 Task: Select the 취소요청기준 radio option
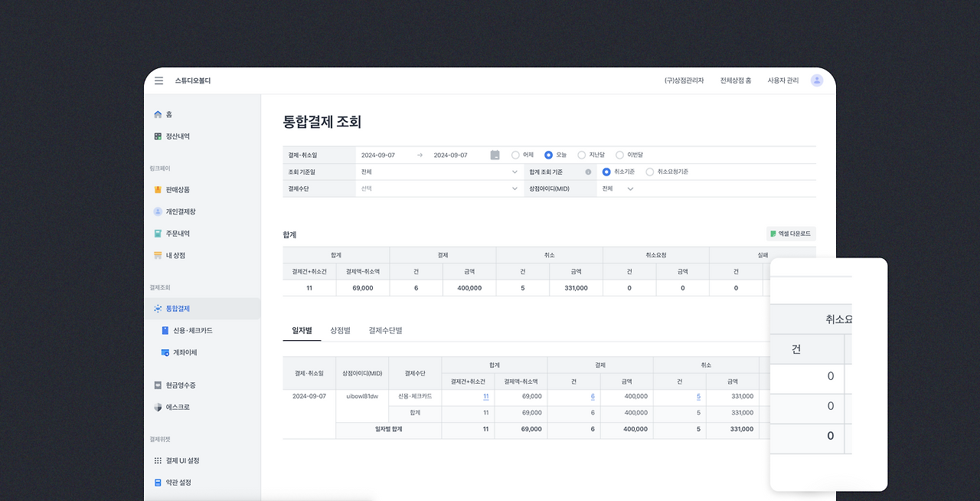pos(650,172)
